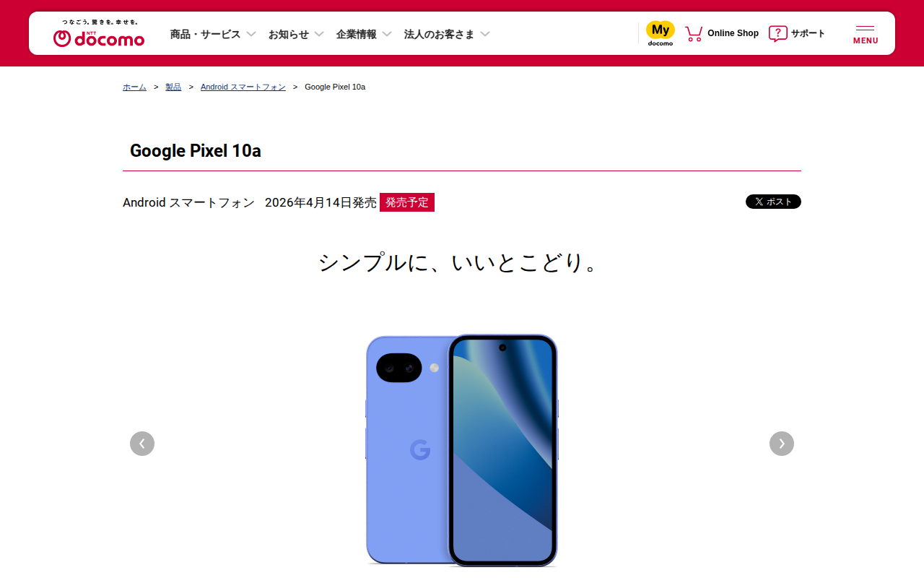This screenshot has height=578, width=924.
Task: Open 製品 breadcrumb link
Action: click(x=173, y=87)
